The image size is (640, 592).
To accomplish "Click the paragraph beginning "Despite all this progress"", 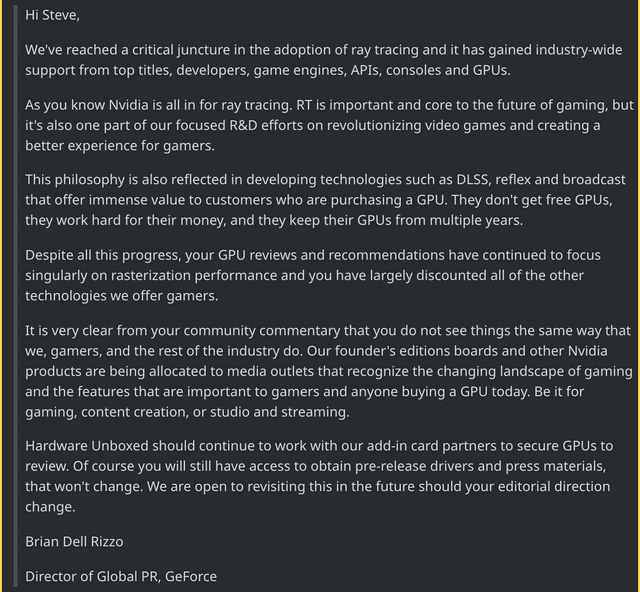I will click(x=313, y=275).
